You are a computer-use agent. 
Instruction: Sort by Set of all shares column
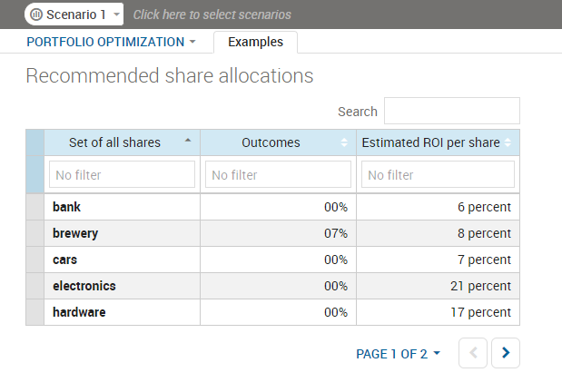click(x=188, y=141)
